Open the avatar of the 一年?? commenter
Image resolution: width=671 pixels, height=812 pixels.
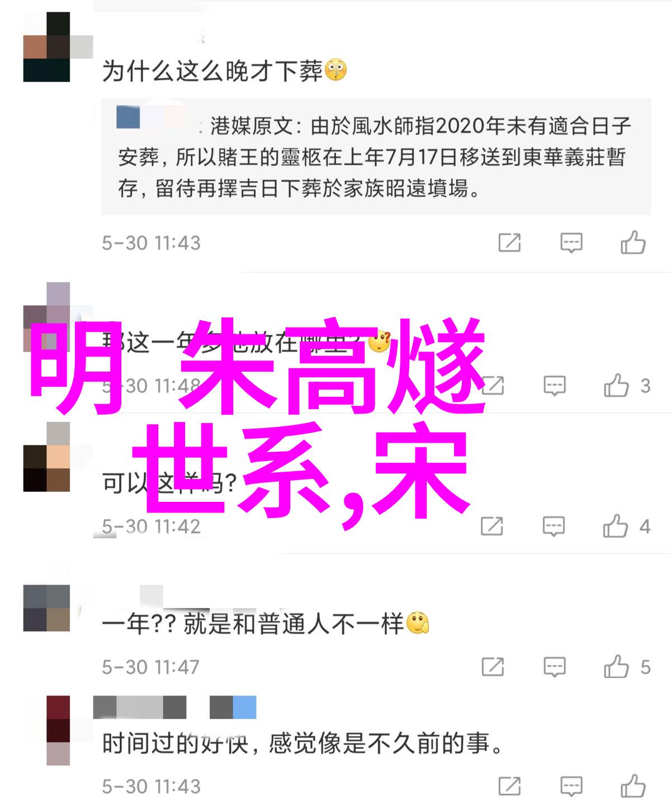click(47, 608)
